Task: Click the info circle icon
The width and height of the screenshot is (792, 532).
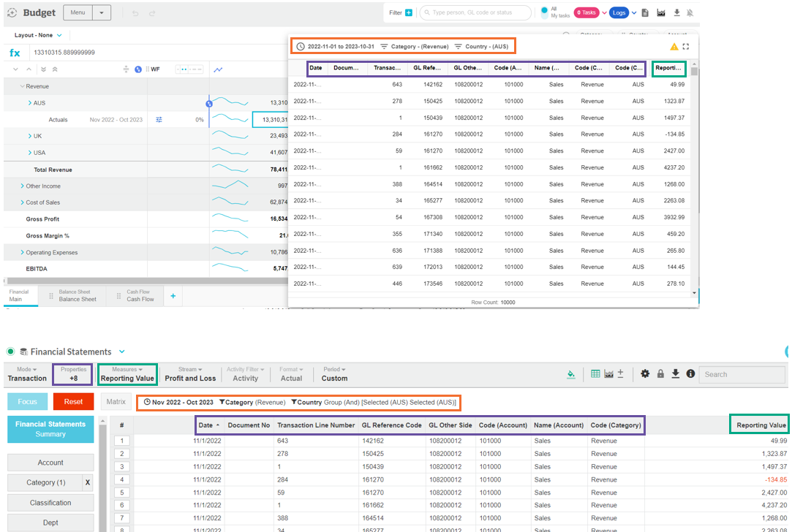Action: coord(690,373)
